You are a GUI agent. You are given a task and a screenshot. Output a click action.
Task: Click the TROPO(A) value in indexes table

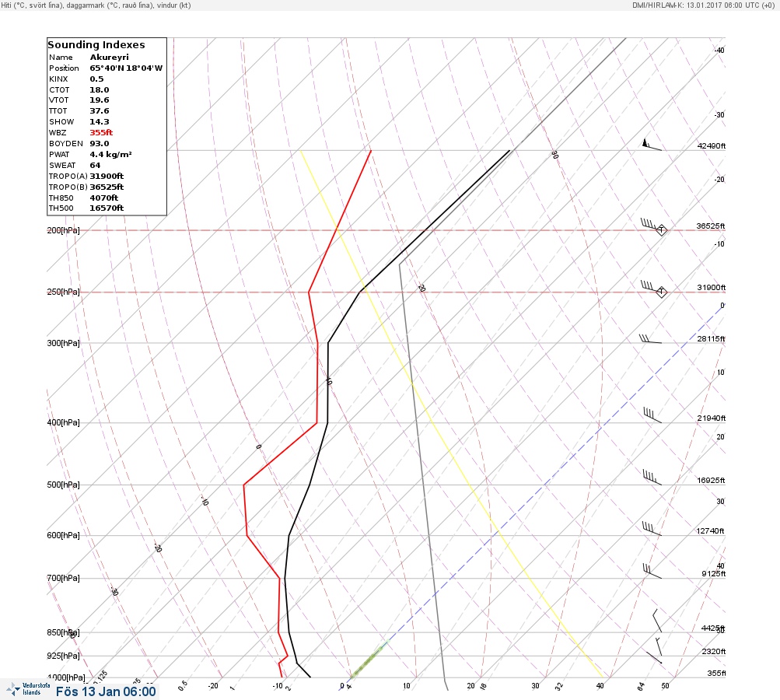click(107, 176)
